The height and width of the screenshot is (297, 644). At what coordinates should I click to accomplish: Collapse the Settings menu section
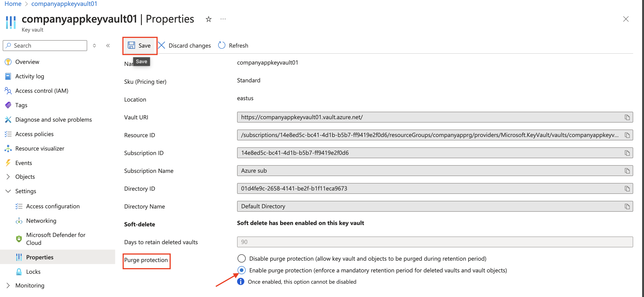click(x=8, y=191)
